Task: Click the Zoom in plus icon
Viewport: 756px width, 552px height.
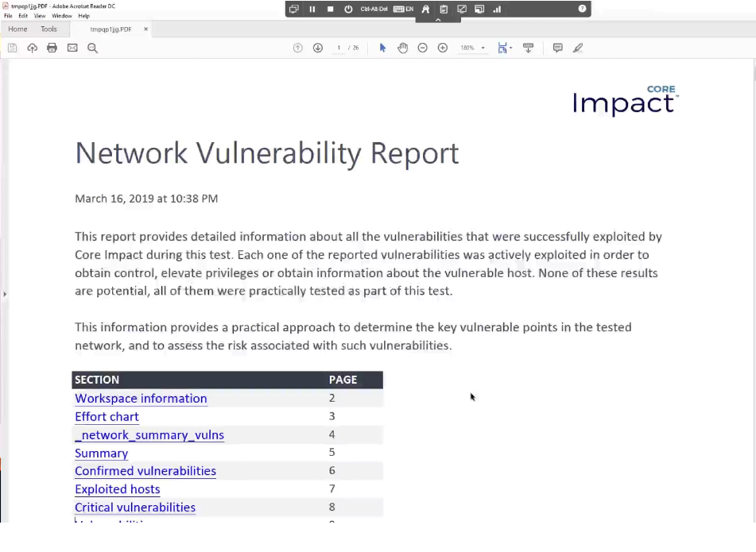Action: pos(443,48)
